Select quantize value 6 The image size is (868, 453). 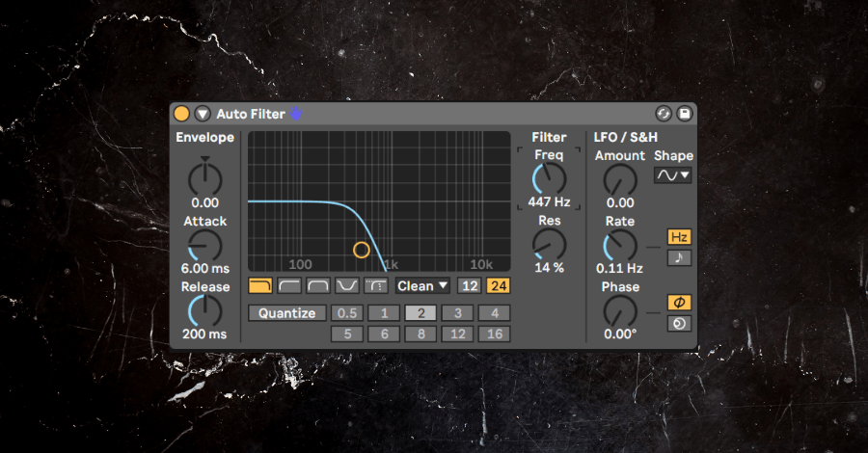point(384,334)
